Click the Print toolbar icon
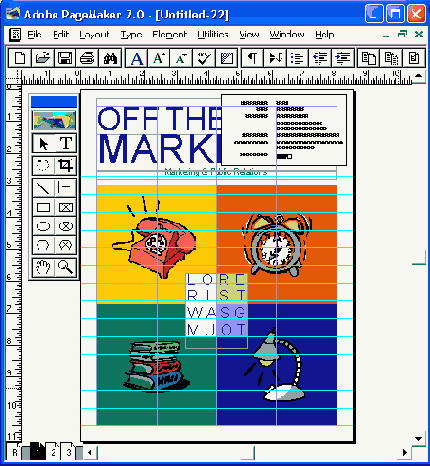The width and height of the screenshot is (430, 466). click(87, 58)
